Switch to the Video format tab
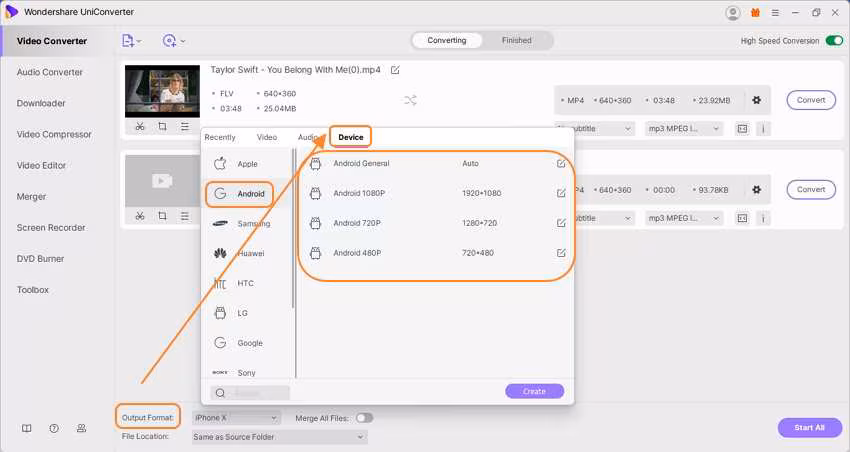 point(267,137)
